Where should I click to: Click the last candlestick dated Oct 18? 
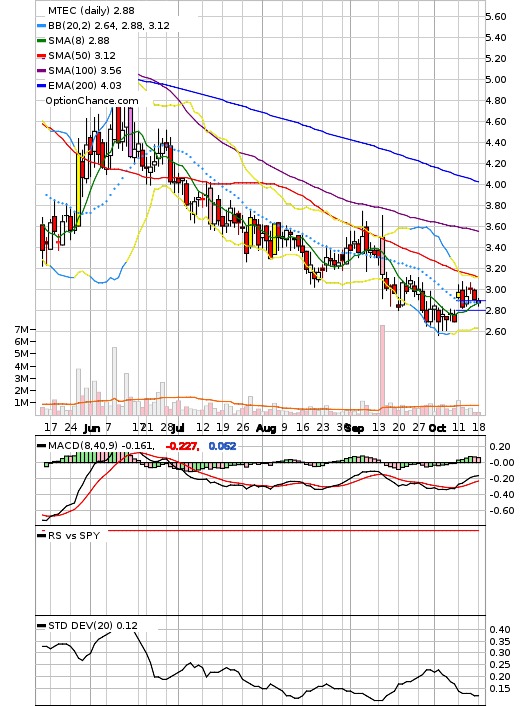(x=478, y=301)
